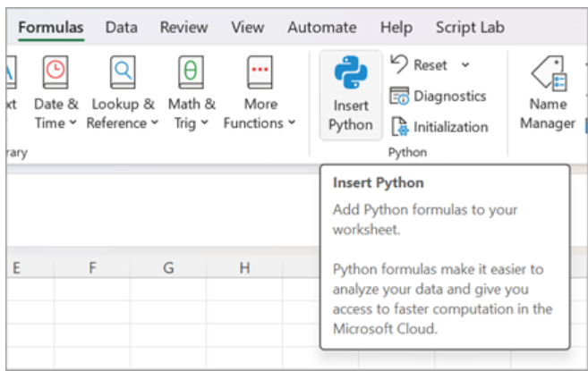This screenshot has height=371, width=588.
Task: Open the Help ribbon tab
Action: click(x=396, y=28)
